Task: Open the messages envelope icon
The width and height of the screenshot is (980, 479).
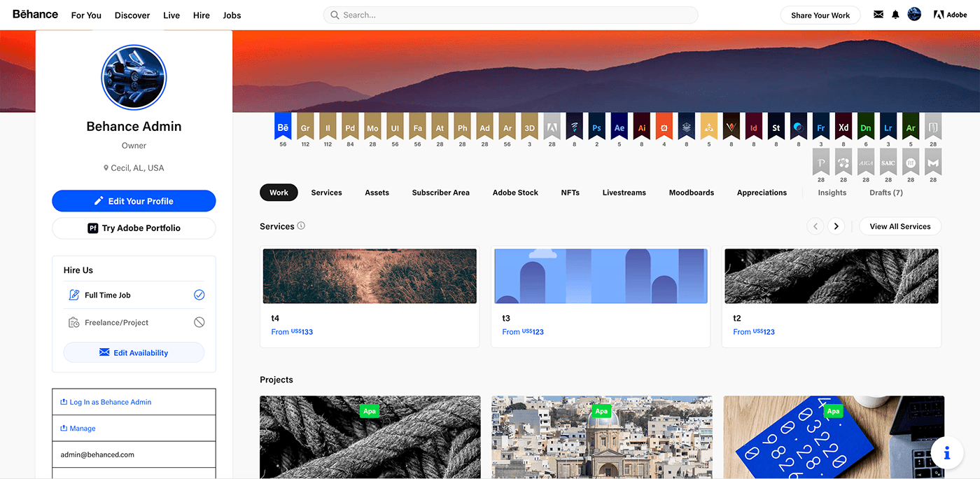Action: coord(878,15)
